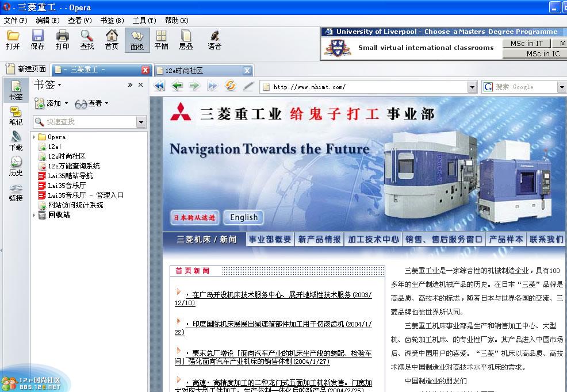Viewport: 567px width, 392px height.
Task: Open the Google search engine dropdown
Action: click(x=562, y=87)
